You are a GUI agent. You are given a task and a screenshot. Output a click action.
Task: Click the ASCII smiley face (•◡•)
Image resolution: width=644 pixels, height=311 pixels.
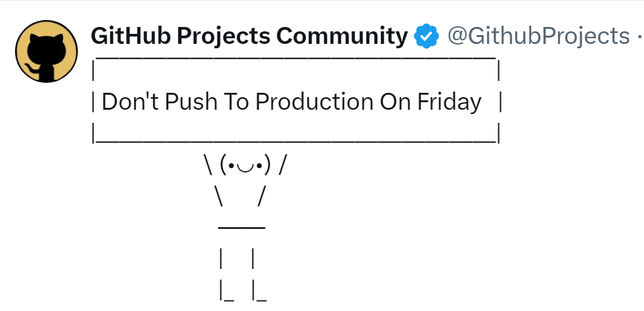click(x=245, y=166)
